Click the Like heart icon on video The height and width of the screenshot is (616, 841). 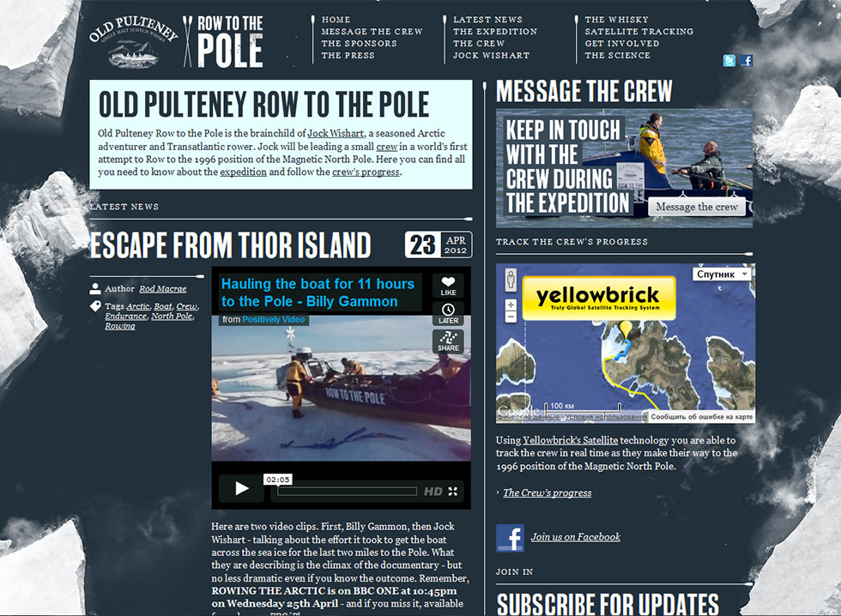click(x=448, y=287)
